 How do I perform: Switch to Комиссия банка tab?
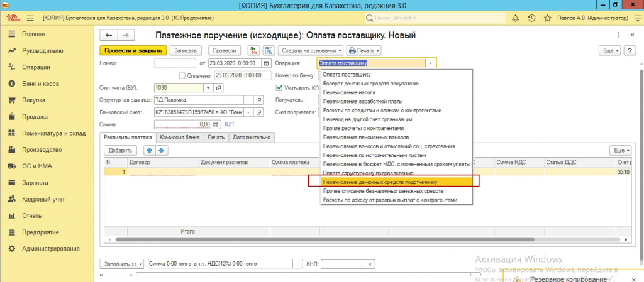pos(180,138)
